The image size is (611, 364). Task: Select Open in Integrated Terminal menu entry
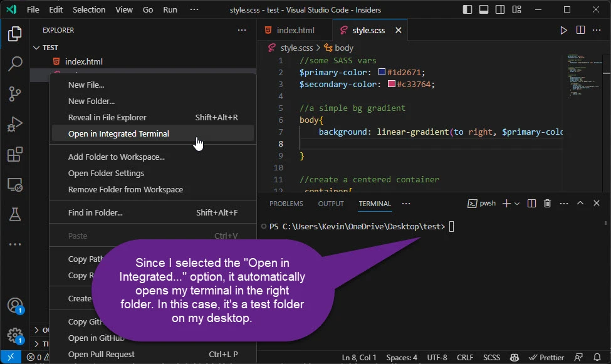click(118, 133)
